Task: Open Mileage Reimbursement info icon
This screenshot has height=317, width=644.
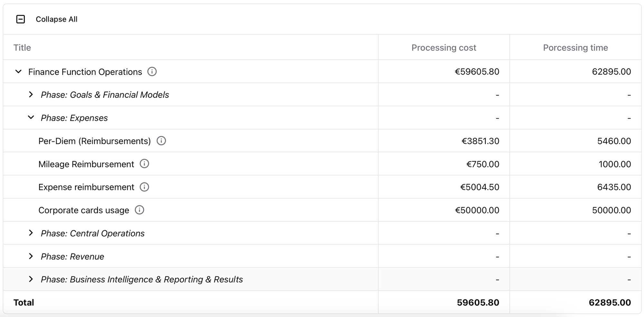Action: tap(144, 164)
